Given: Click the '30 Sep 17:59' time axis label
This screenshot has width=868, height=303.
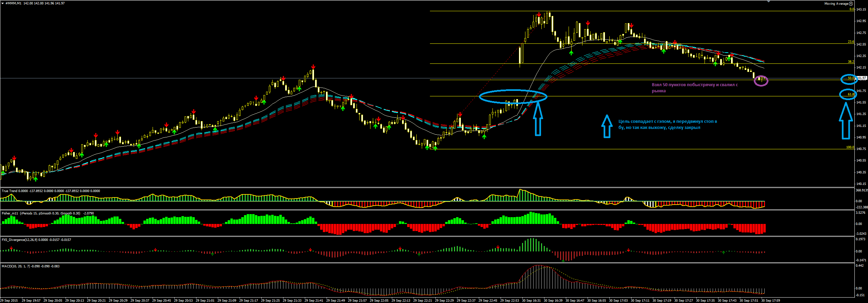Looking at the screenshot, I should (771, 301).
